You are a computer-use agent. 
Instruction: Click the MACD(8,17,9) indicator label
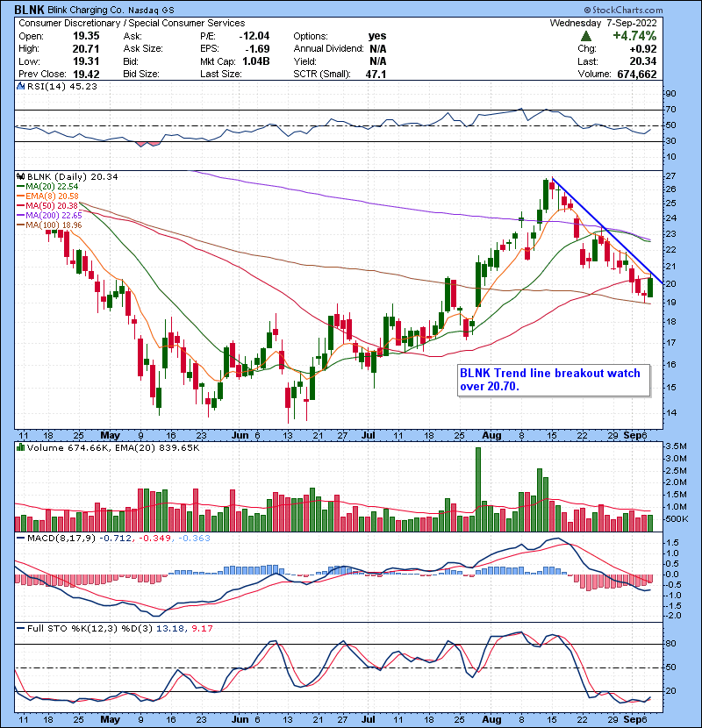pos(61,539)
